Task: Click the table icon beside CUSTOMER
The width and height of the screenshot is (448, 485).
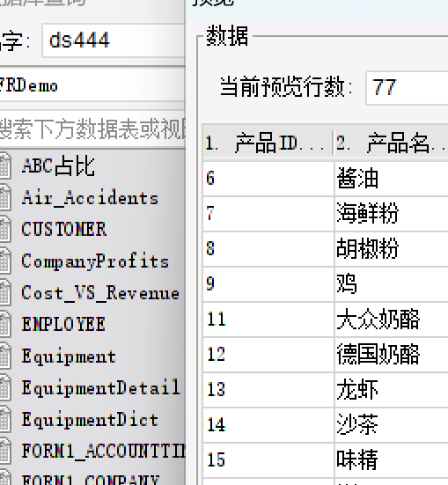Action: click(5, 230)
